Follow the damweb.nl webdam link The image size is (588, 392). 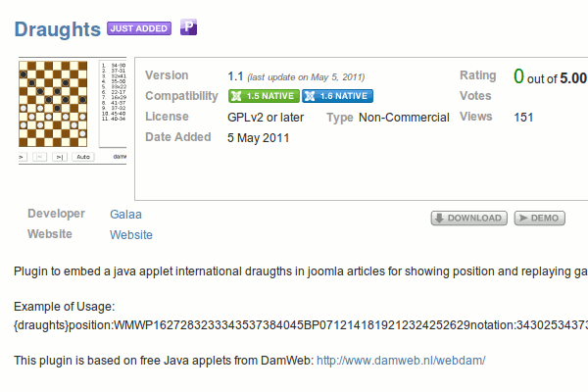point(400,361)
